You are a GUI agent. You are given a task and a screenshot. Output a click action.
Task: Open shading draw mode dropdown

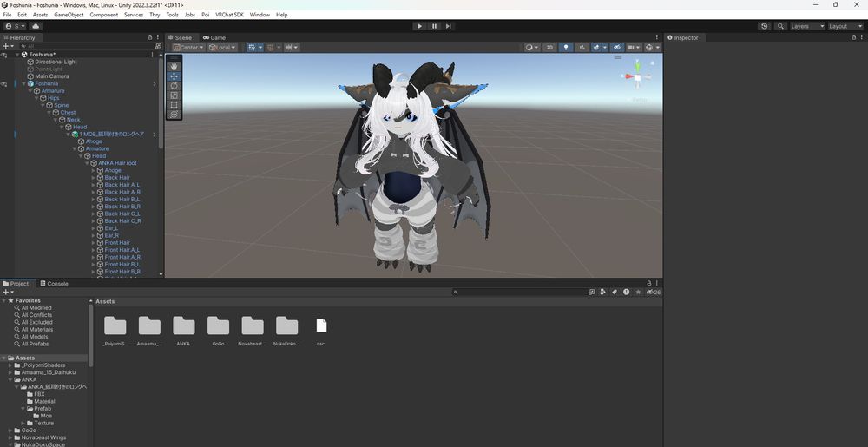pos(531,48)
